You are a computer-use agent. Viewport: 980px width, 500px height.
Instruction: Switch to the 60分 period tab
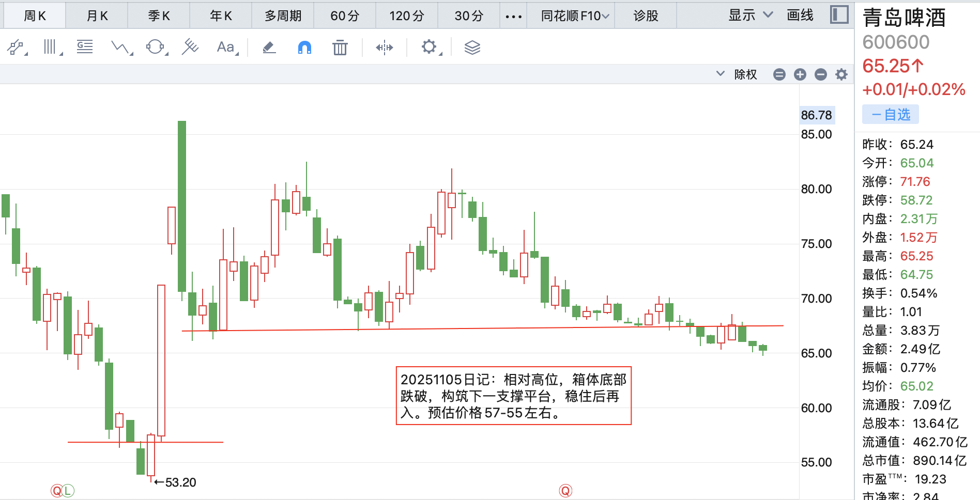pos(345,16)
